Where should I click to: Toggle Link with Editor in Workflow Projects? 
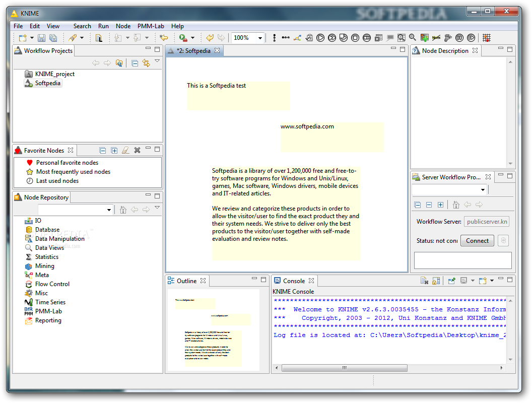146,63
